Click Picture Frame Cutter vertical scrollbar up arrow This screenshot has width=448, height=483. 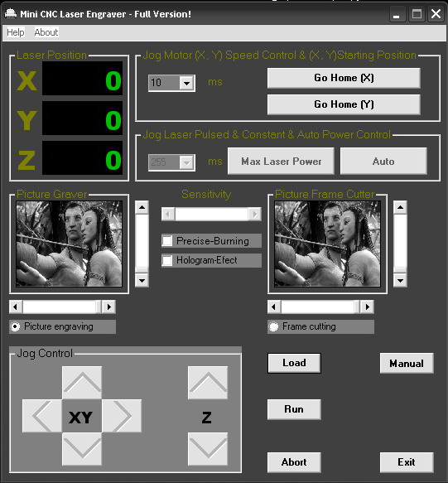pyautogui.click(x=400, y=207)
